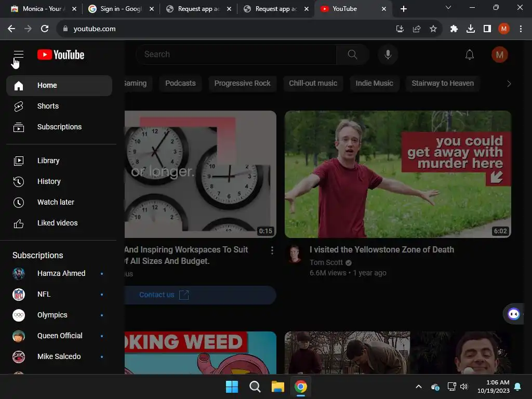Open the 'I visited the Yellowstone Zone of Death' title
This screenshot has width=532, height=399.
pos(382,250)
